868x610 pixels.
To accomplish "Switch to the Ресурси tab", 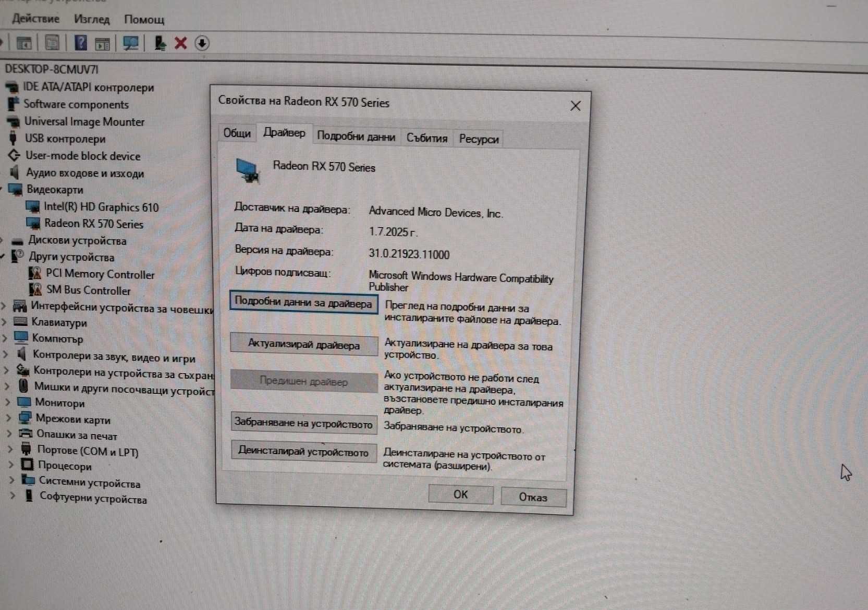I will (x=479, y=139).
